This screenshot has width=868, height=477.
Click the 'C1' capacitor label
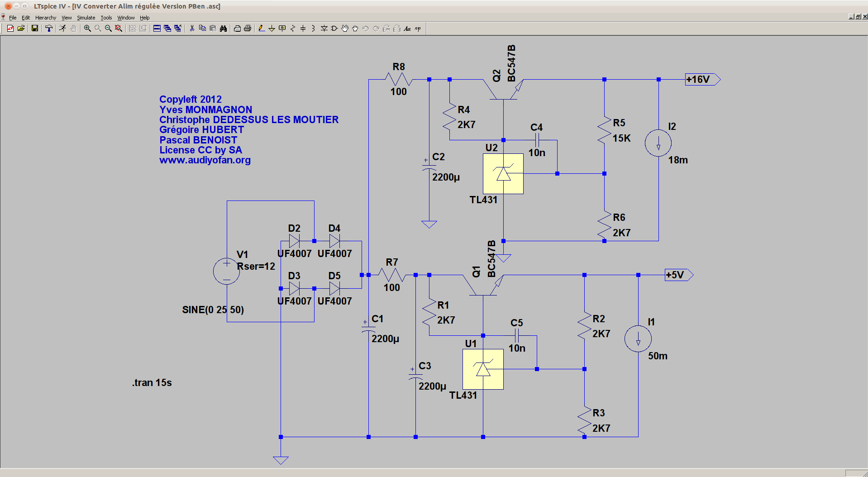[377, 319]
